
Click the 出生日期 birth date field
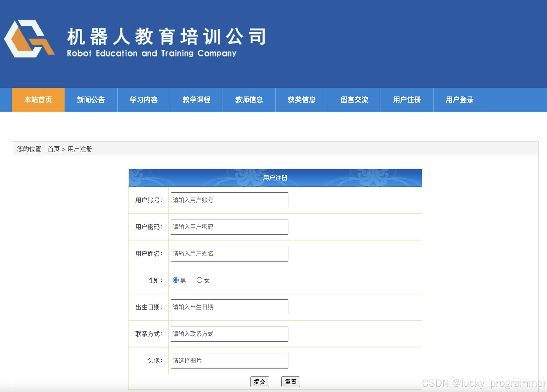[229, 307]
